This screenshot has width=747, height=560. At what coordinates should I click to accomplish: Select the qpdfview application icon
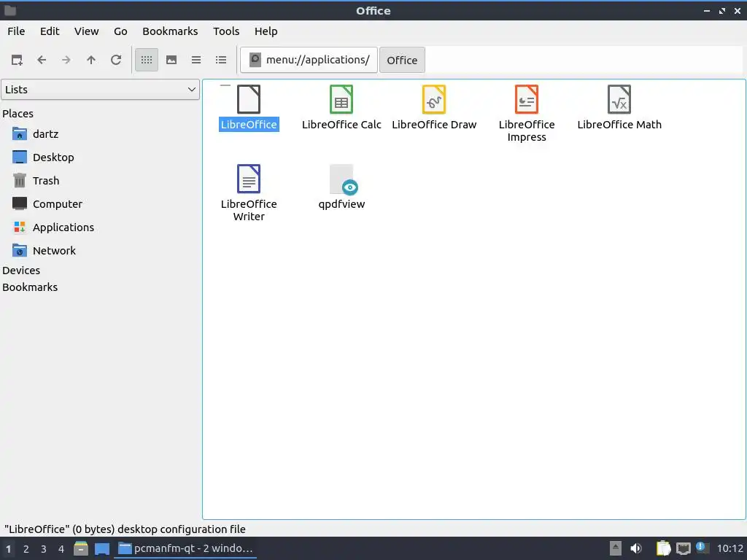tap(343, 179)
